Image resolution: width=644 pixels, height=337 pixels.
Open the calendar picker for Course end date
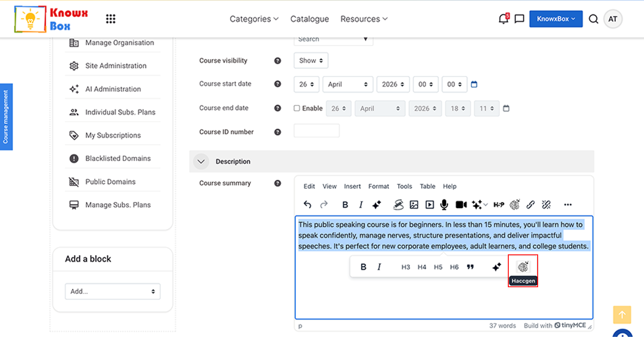[506, 108]
